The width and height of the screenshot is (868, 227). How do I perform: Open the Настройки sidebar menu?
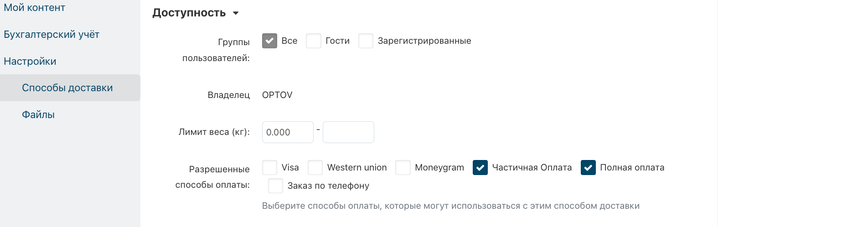coord(30,62)
